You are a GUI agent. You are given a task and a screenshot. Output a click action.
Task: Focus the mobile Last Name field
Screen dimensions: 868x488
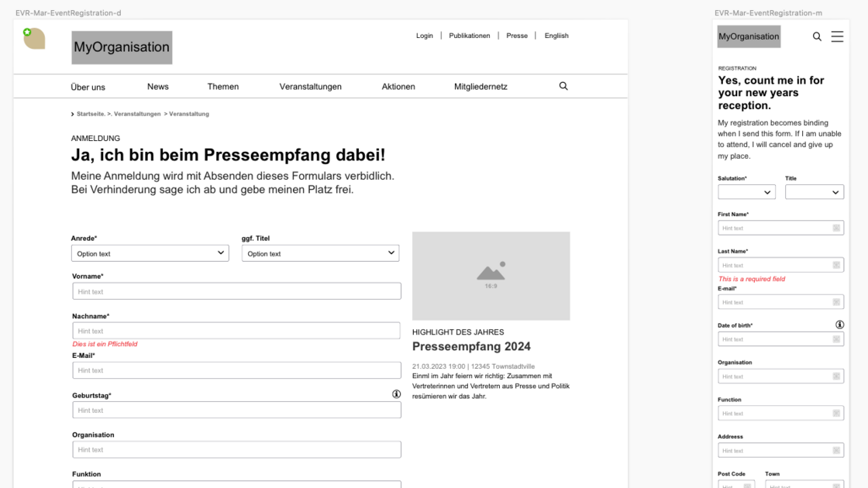pos(780,265)
